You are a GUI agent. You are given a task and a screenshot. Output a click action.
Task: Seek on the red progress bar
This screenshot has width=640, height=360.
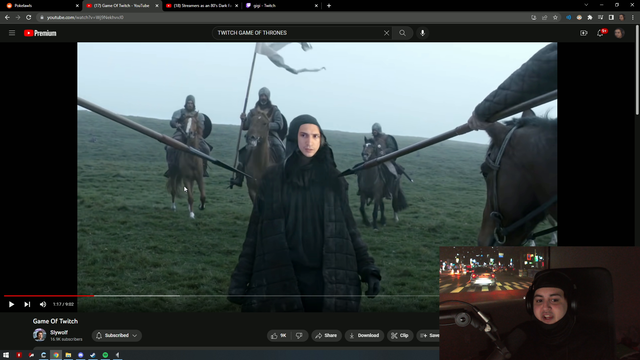49,296
